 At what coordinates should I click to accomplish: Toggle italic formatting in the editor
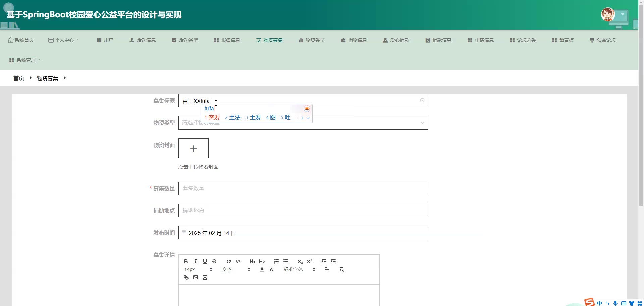pyautogui.click(x=195, y=261)
